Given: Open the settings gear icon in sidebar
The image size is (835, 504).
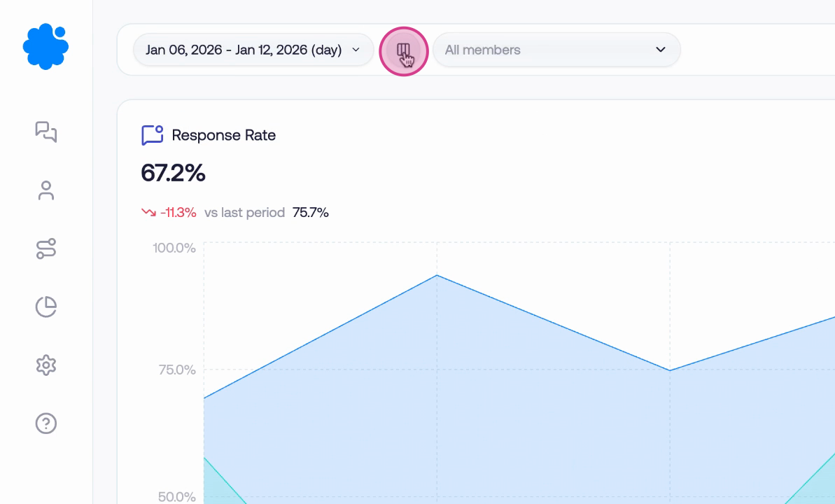Looking at the screenshot, I should click(46, 365).
